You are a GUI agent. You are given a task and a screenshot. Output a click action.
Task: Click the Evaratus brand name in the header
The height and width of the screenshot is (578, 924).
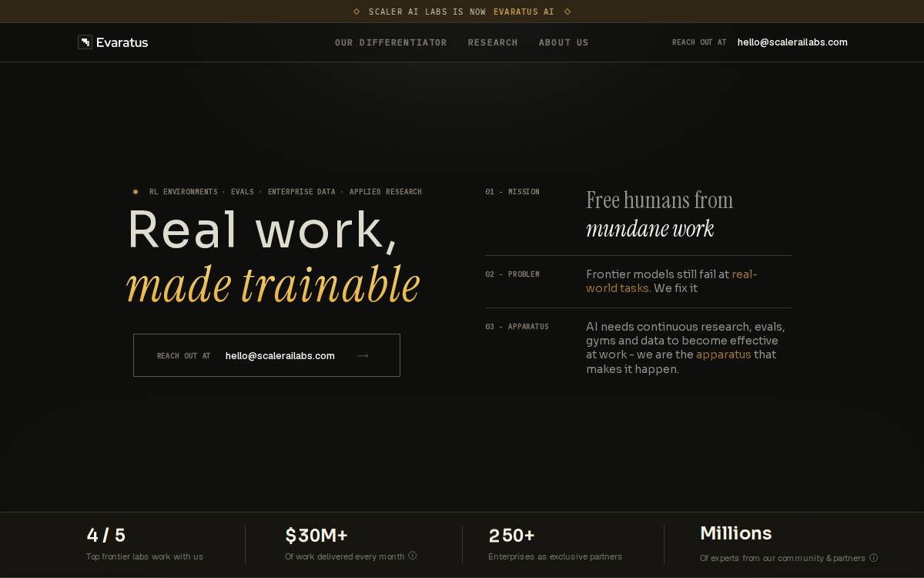[122, 42]
